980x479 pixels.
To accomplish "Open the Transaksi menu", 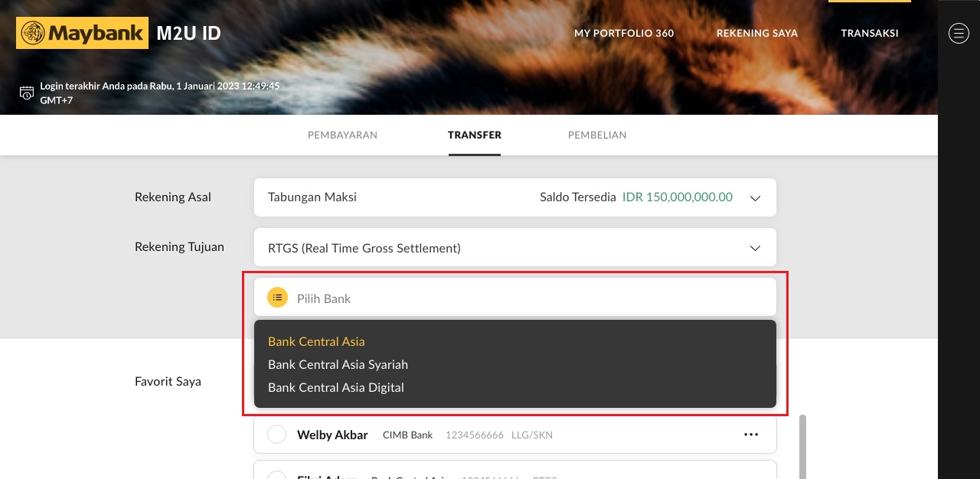I will (x=870, y=33).
